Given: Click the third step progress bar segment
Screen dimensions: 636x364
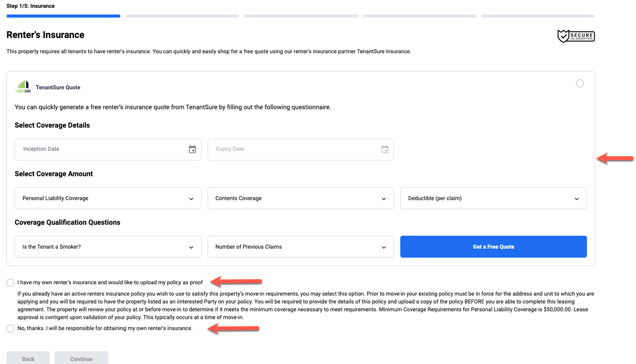Looking at the screenshot, I should point(301,16).
